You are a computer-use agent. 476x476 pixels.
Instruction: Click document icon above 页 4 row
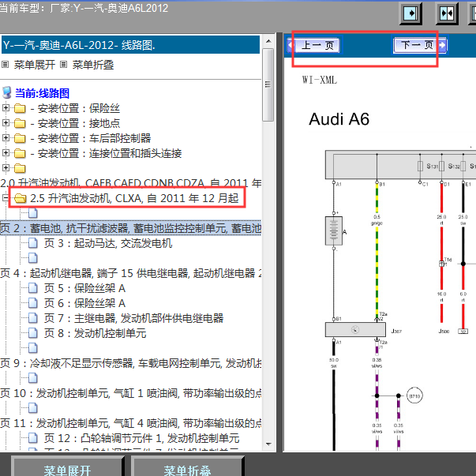click(x=33, y=258)
